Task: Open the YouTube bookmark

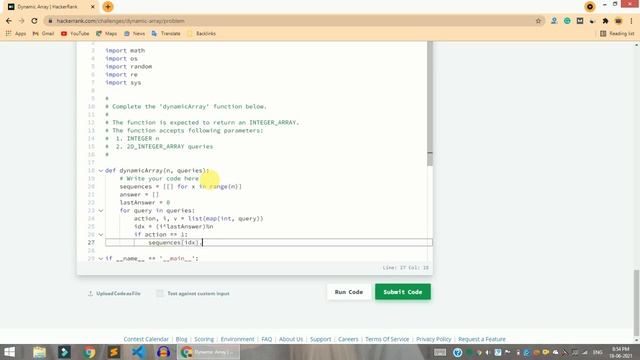Action: pyautogui.click(x=75, y=33)
